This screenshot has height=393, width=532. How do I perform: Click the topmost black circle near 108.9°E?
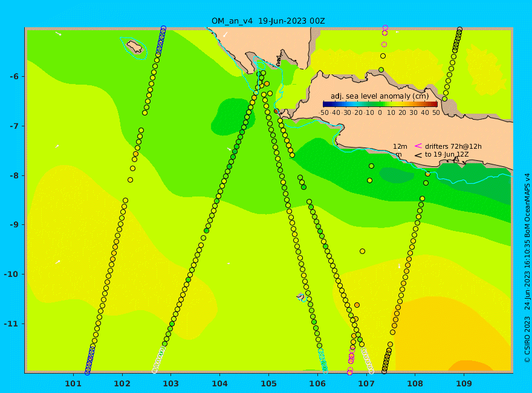pos(459,30)
